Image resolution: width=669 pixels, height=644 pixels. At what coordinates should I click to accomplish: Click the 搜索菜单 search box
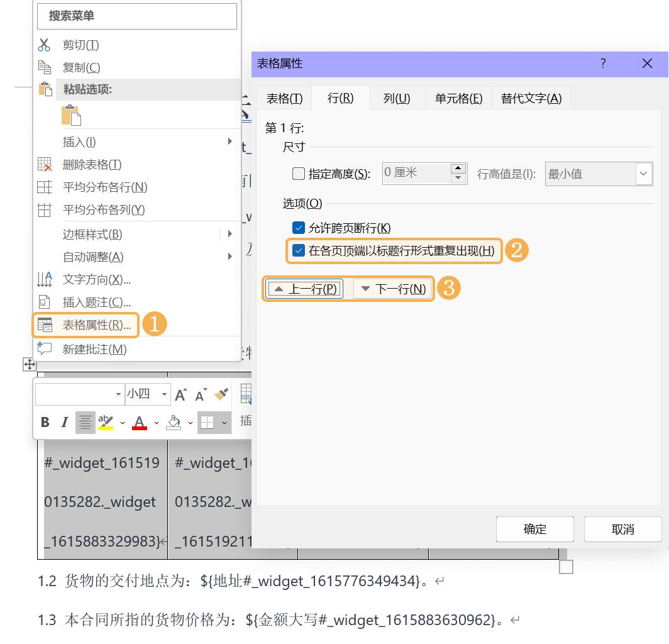point(136,16)
